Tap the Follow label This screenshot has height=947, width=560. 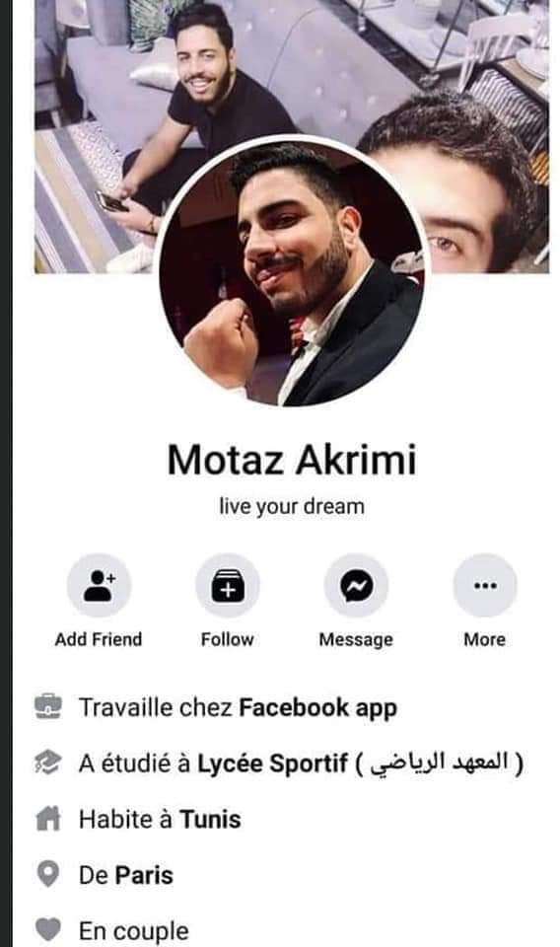click(228, 639)
